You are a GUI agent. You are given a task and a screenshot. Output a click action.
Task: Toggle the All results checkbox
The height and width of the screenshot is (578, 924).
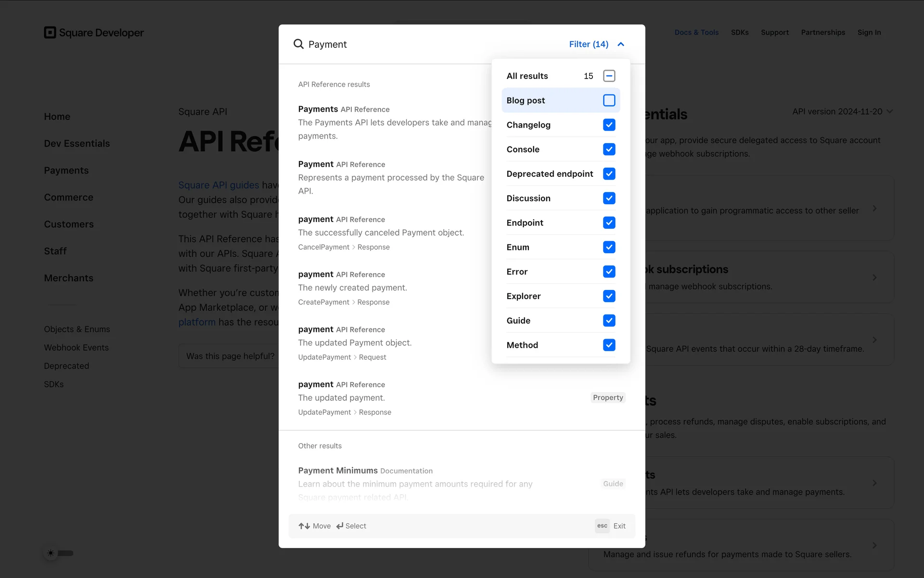click(609, 76)
